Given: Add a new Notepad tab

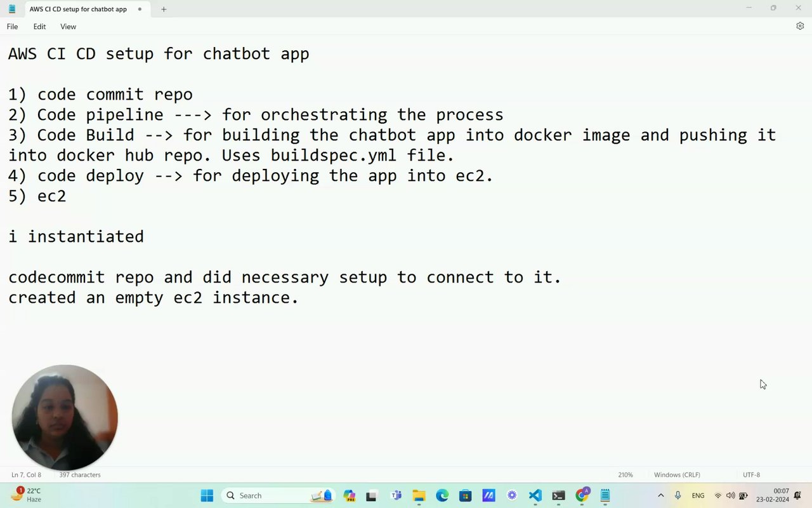Looking at the screenshot, I should pos(164,9).
